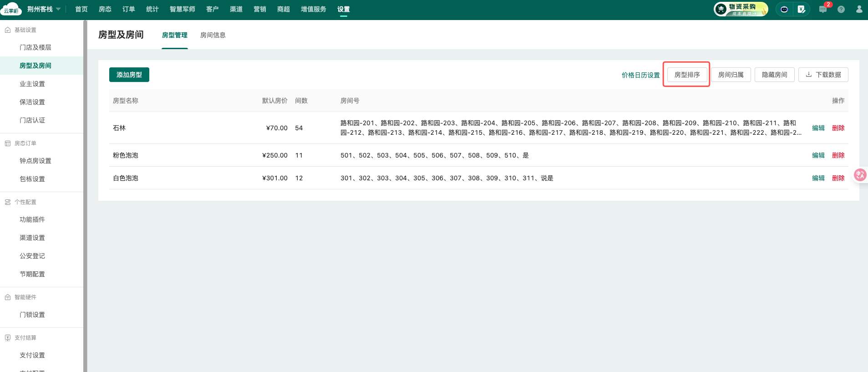Delete the 白色泡泡 room type

pos(838,178)
